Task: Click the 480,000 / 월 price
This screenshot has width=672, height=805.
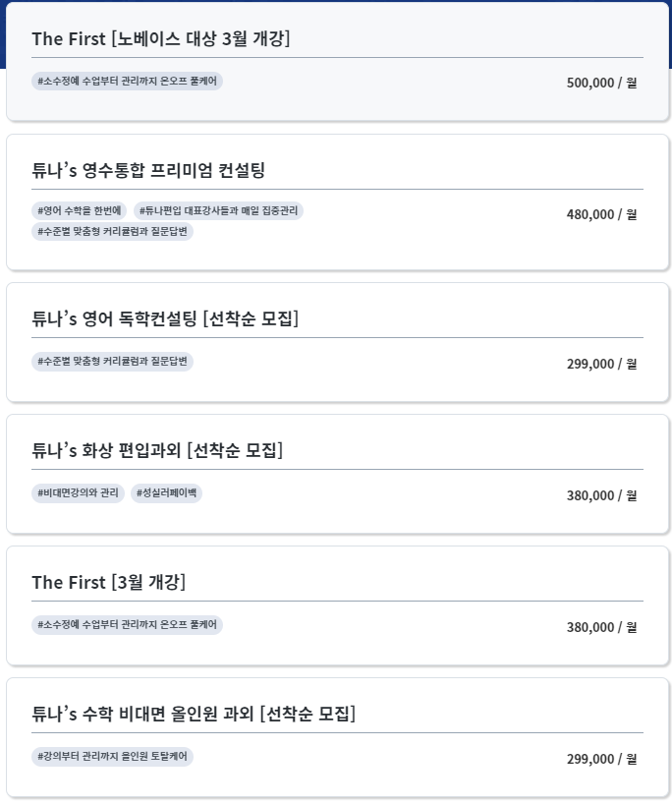Action: pos(601,214)
